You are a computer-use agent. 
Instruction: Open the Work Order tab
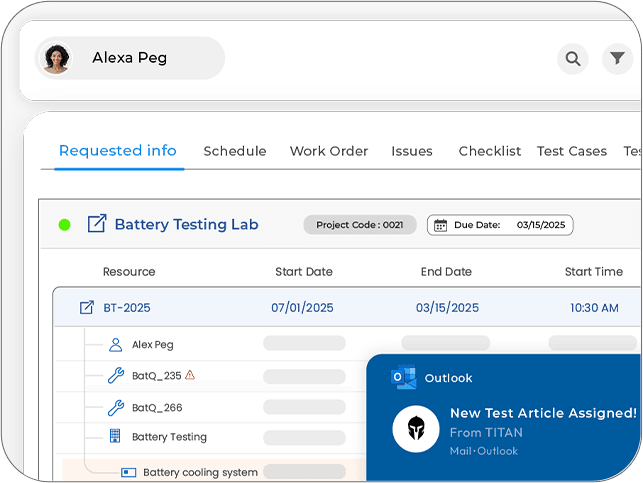coord(329,151)
